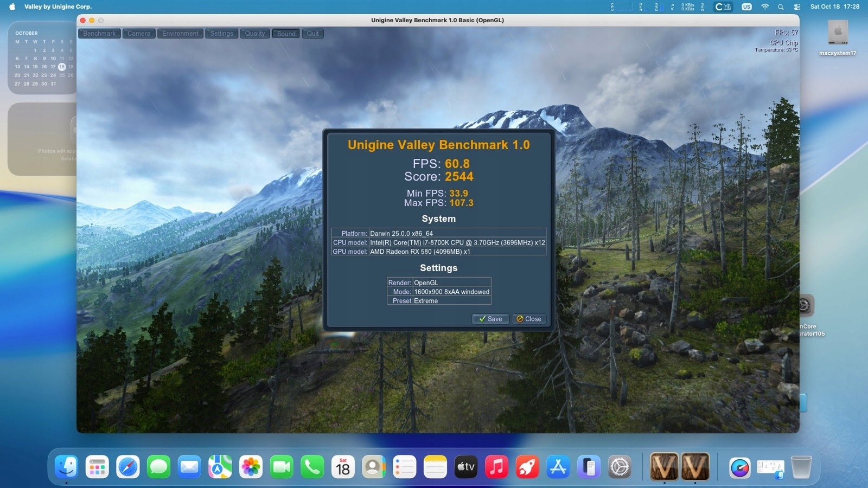Image resolution: width=868 pixels, height=488 pixels.
Task: Open the Benchmark menu tab
Action: point(99,34)
